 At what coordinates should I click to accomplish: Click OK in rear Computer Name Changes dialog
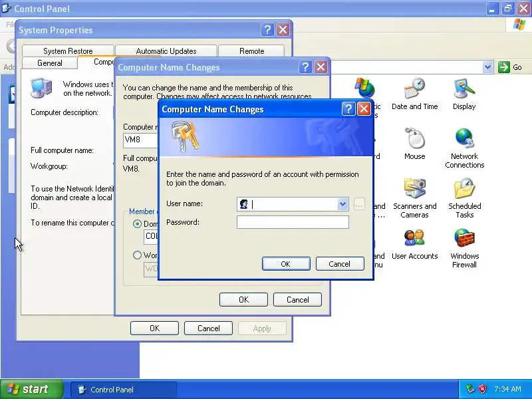(x=243, y=300)
